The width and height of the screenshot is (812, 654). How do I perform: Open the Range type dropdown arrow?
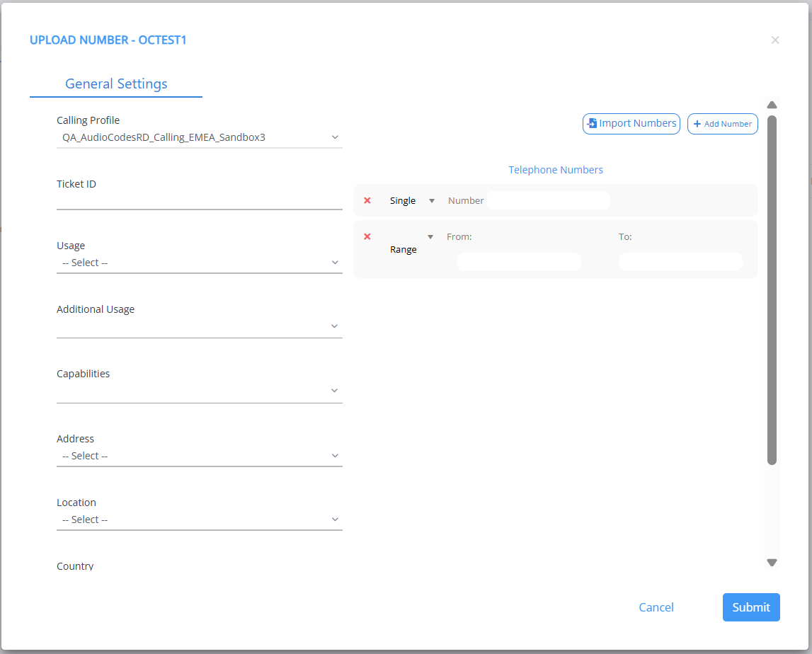pos(430,237)
